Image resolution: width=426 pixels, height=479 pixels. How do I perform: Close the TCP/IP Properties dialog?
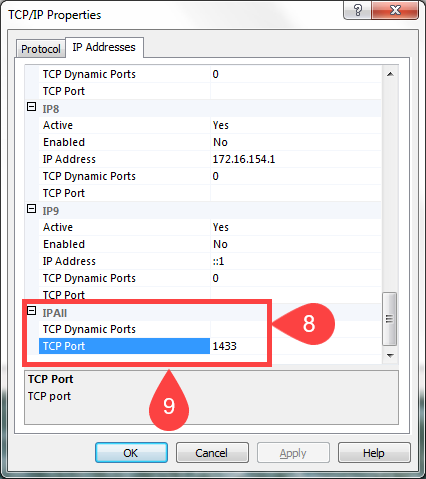tap(395, 10)
